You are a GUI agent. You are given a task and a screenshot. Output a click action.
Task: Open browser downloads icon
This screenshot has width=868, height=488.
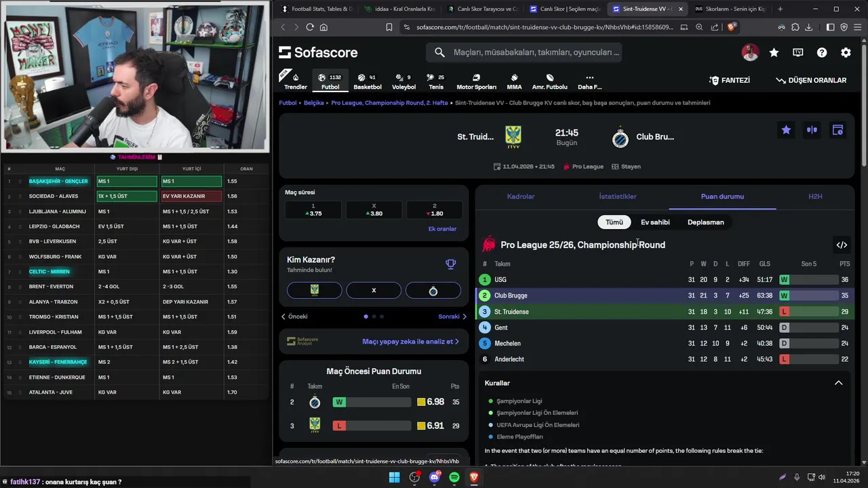coord(807,27)
